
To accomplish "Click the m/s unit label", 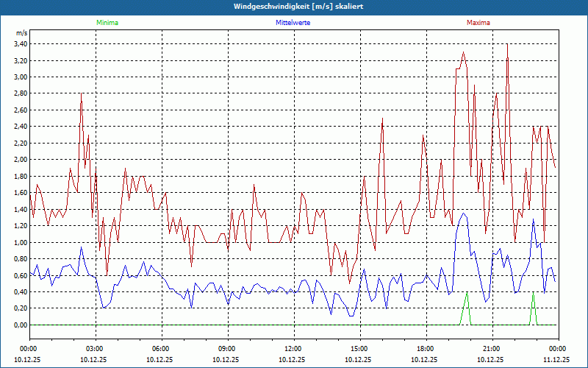I will click(21, 33).
